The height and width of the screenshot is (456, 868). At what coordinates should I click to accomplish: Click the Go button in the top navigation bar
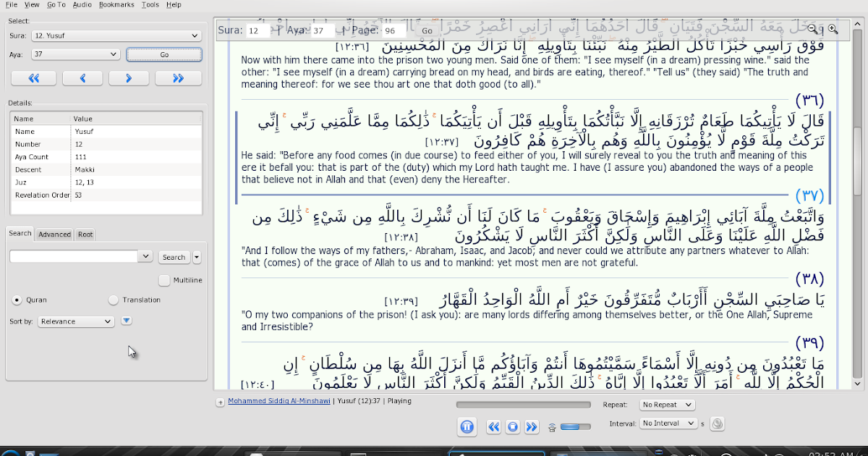point(427,30)
